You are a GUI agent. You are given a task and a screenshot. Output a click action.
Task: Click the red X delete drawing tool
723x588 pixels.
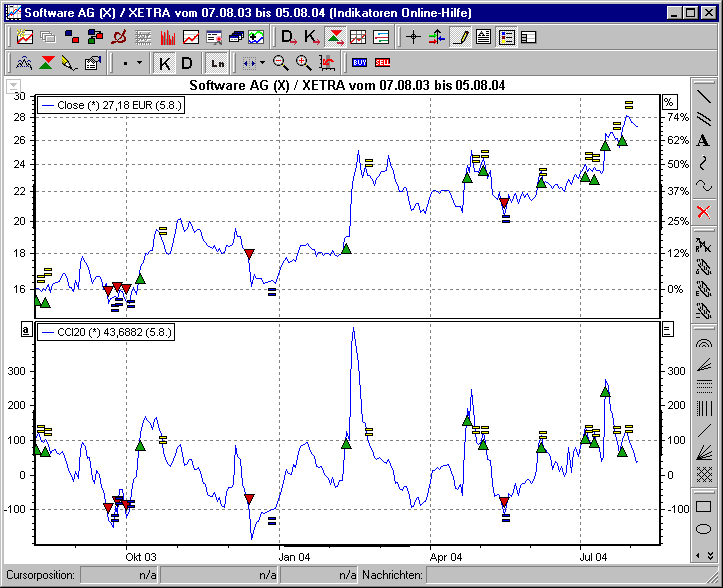click(704, 211)
